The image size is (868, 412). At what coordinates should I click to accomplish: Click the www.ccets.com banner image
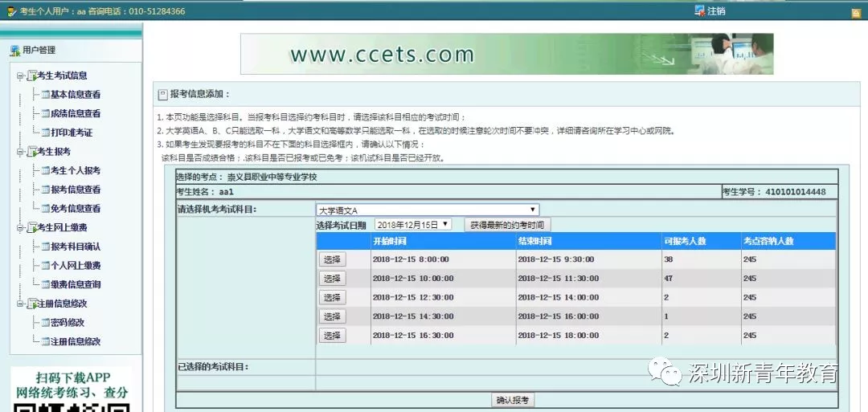(x=506, y=54)
